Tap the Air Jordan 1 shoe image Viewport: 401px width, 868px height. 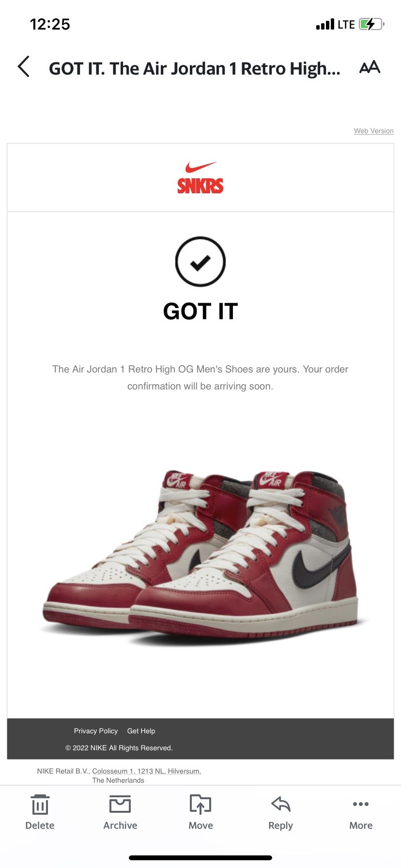200,556
